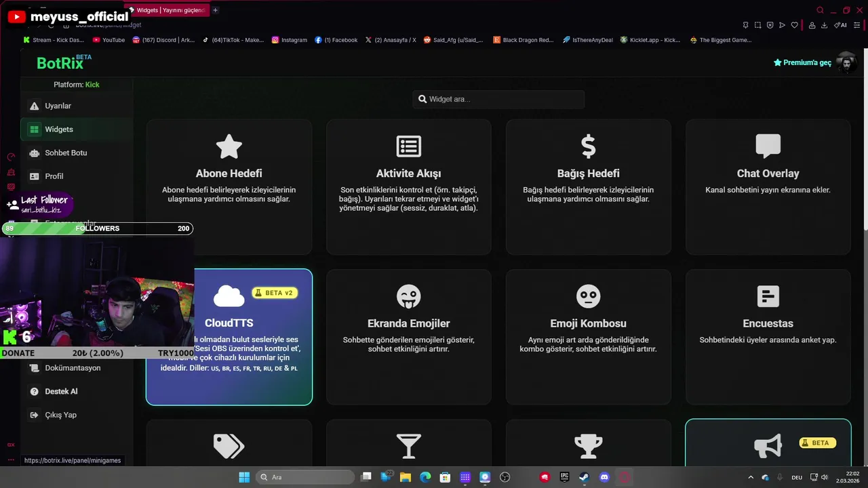
Task: Open The Biggest Game bookmark
Action: 721,40
